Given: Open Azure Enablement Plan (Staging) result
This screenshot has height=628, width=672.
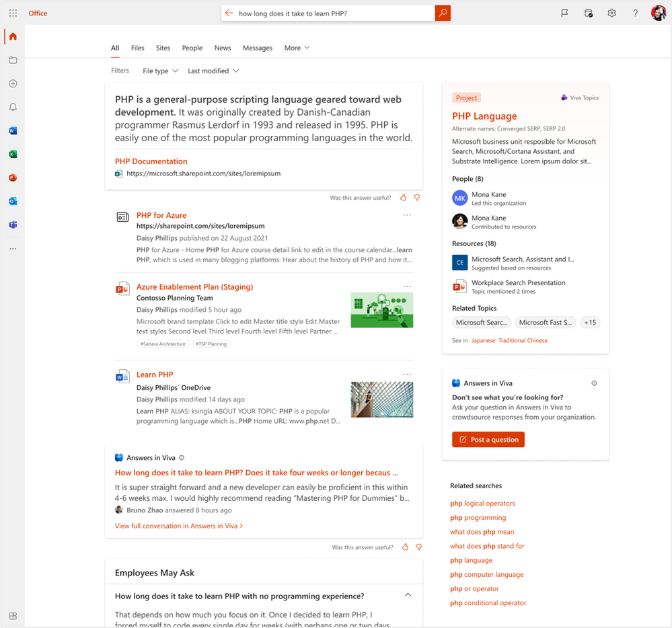Looking at the screenshot, I should [x=194, y=286].
